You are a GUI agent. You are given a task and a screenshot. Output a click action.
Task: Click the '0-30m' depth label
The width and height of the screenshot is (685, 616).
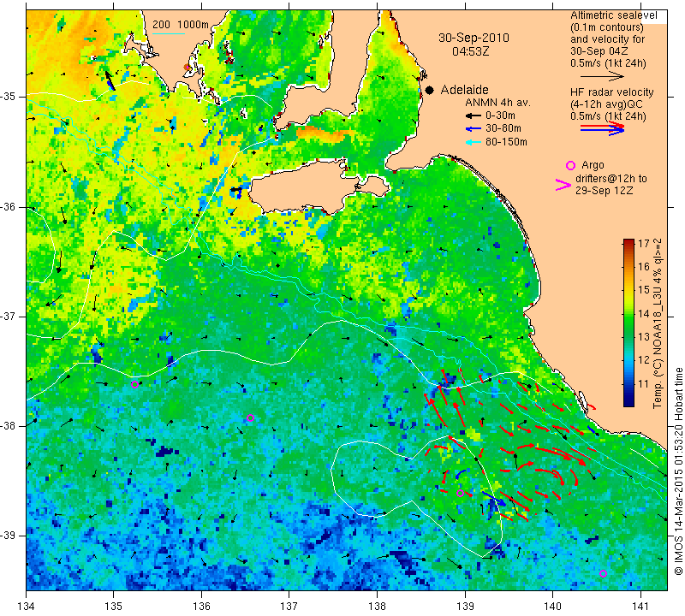point(500,115)
